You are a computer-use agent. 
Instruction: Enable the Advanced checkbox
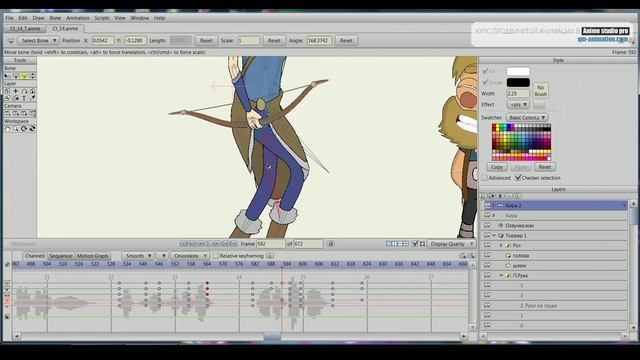pyautogui.click(x=484, y=178)
